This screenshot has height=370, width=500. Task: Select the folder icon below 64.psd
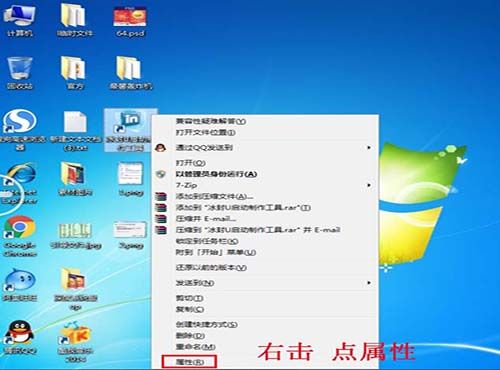click(x=130, y=73)
